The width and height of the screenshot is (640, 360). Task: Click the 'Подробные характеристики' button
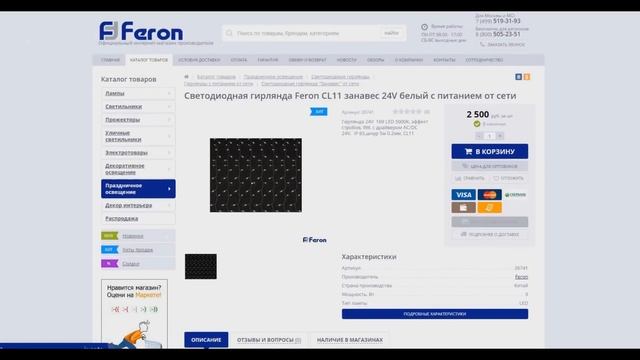[435, 314]
